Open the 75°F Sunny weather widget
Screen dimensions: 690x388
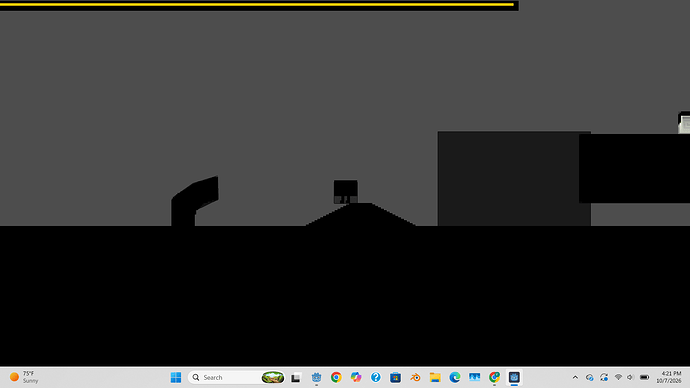point(24,377)
